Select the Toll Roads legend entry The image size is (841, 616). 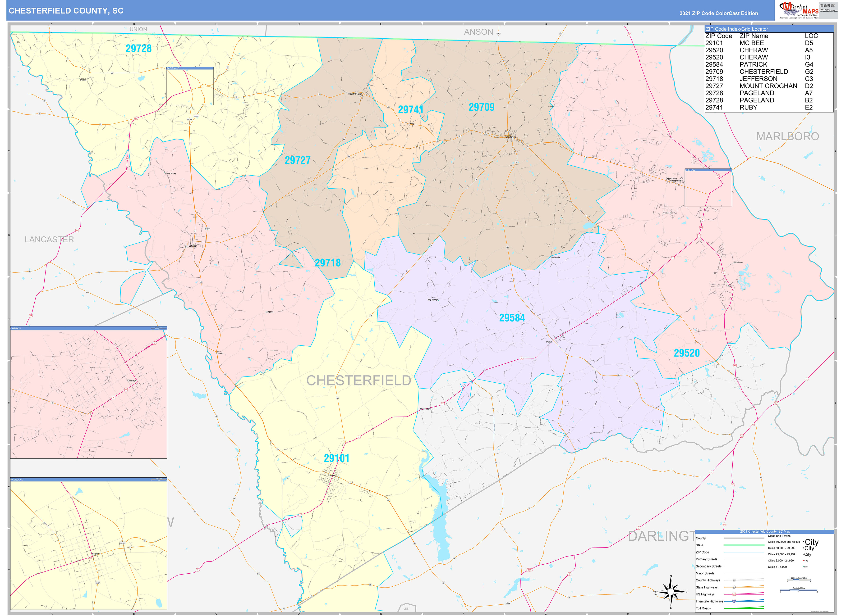click(730, 609)
